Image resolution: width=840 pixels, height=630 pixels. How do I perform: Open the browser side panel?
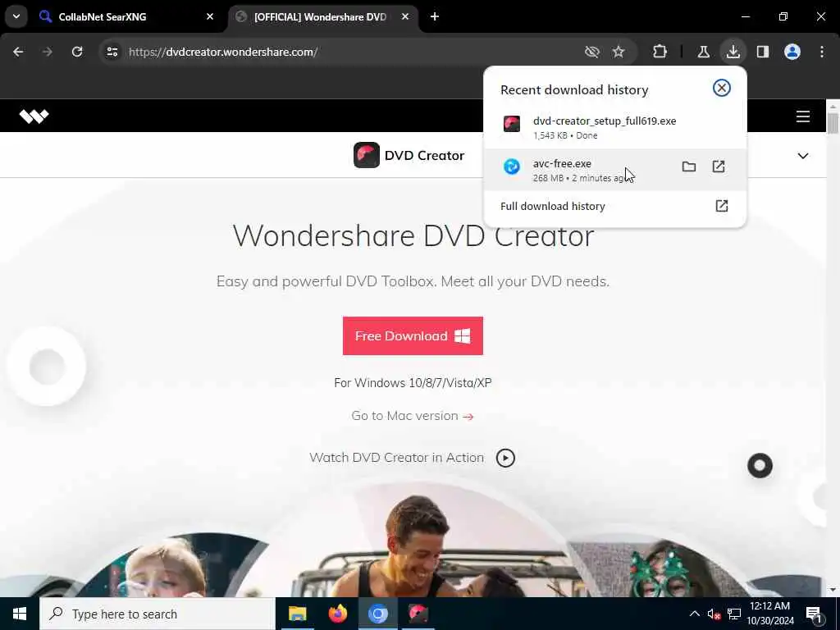point(763,52)
